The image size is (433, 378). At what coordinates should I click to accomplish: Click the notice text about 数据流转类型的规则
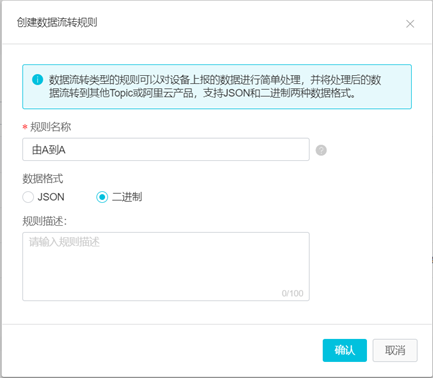click(215, 86)
